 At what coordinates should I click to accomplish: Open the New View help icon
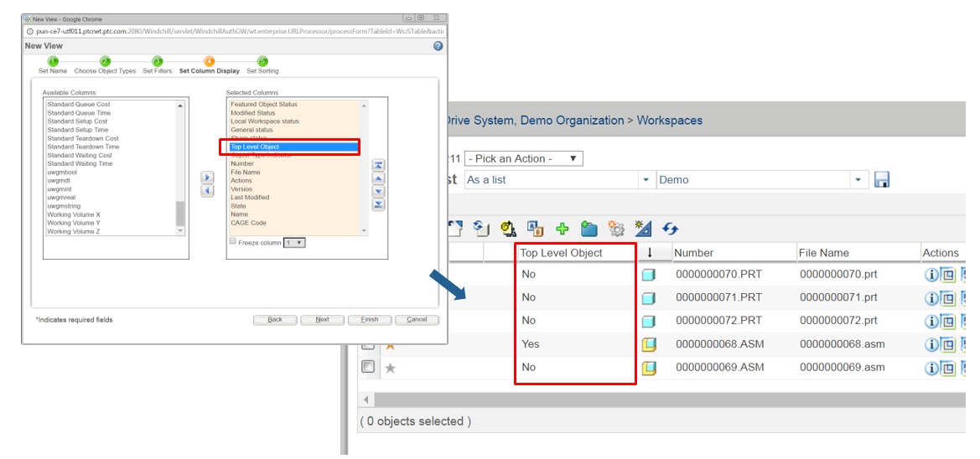click(x=438, y=46)
